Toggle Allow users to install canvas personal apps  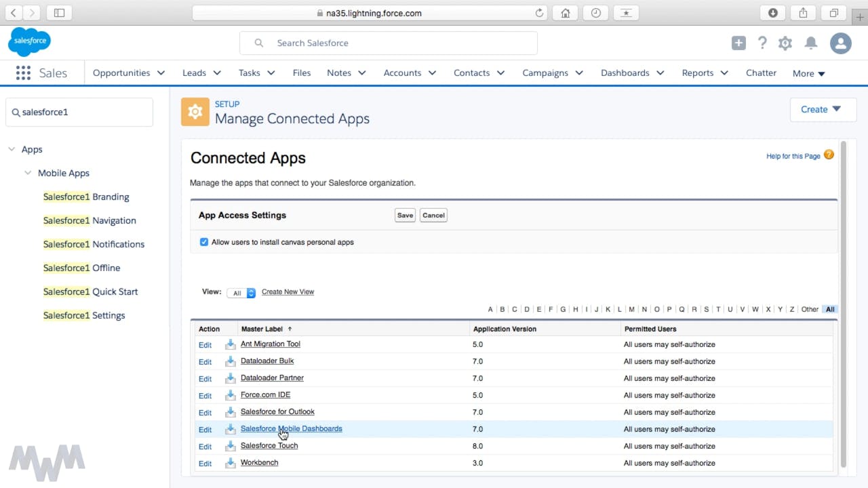click(203, 242)
